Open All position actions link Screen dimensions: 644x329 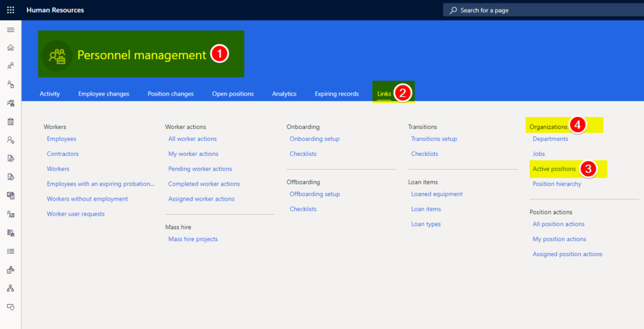coord(558,224)
